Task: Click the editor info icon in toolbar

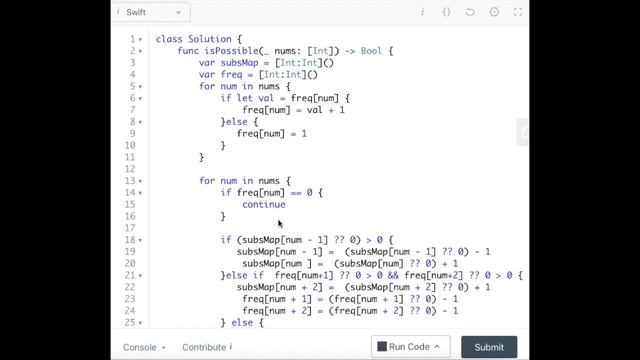Action: tap(422, 12)
